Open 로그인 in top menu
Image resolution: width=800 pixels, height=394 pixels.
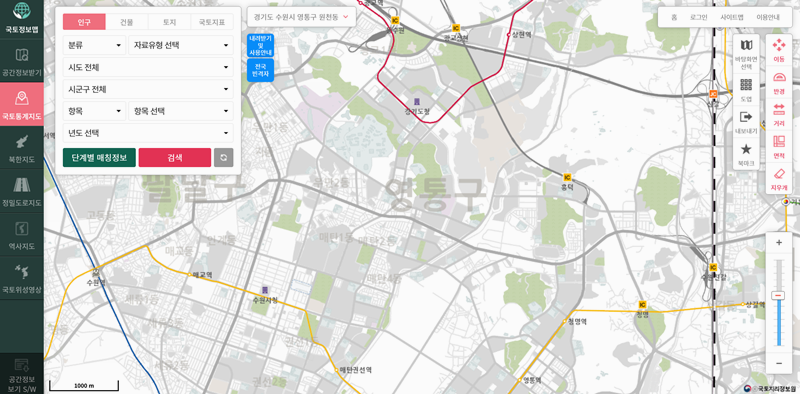point(698,17)
